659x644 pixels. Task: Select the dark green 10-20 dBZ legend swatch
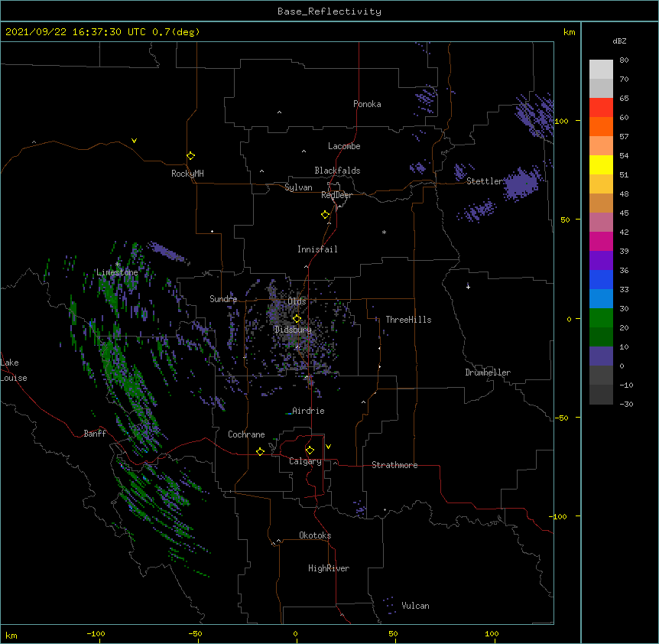point(601,337)
